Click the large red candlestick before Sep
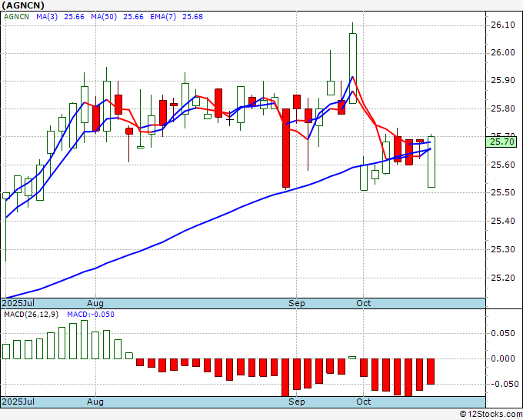Viewport: 523px width, 420px height. tap(286, 148)
